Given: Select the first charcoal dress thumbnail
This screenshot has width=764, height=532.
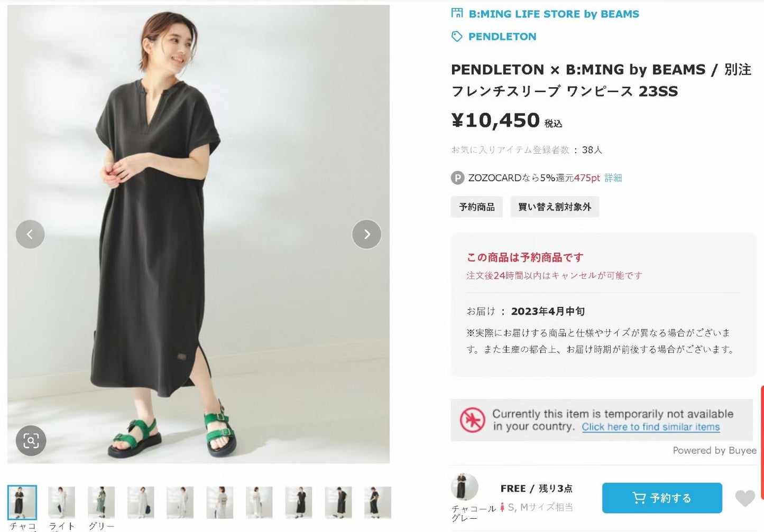Looking at the screenshot, I should pos(22,502).
